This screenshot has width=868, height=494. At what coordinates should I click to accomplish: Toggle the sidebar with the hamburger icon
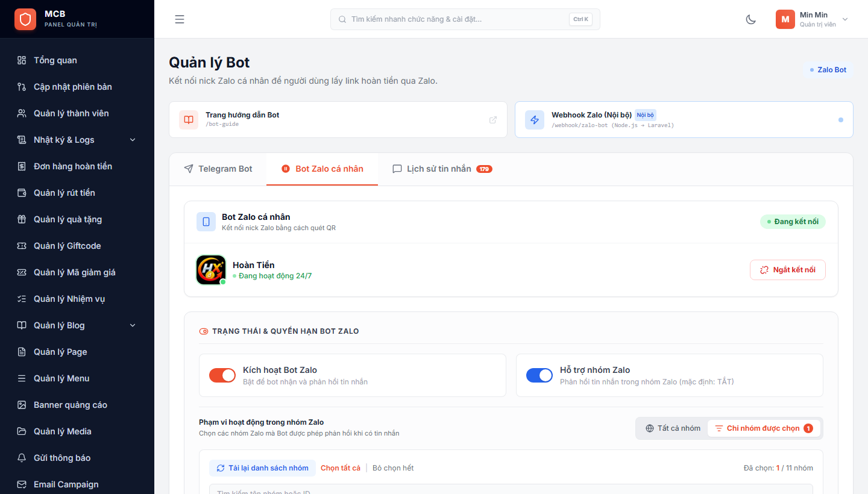tap(180, 19)
